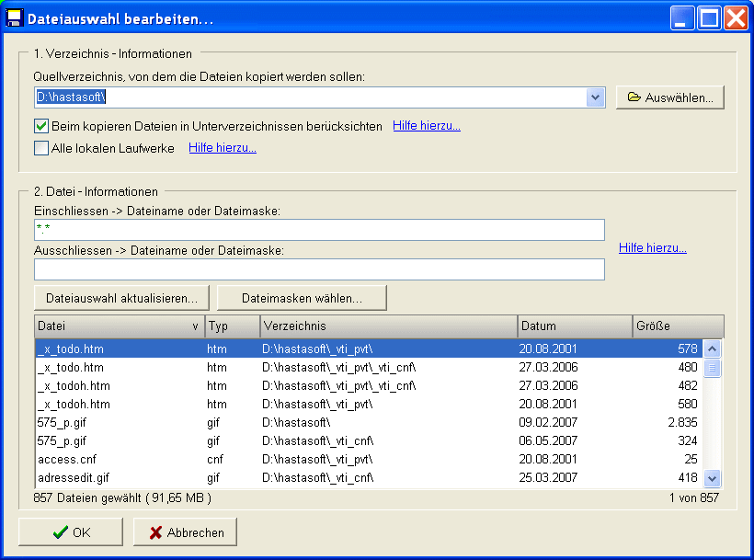
Task: Click the scroll down arrow of file list
Action: (x=713, y=479)
